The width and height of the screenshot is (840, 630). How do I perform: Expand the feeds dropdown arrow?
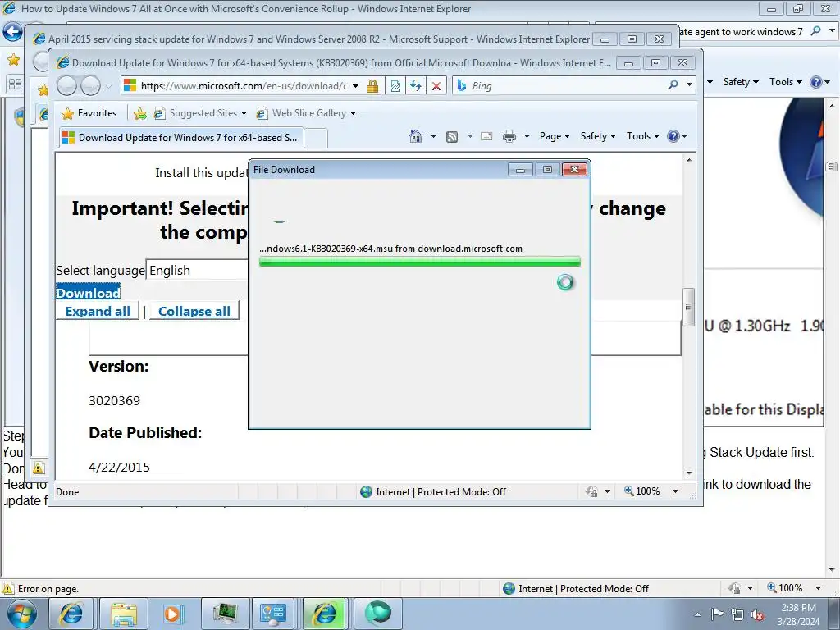(470, 136)
